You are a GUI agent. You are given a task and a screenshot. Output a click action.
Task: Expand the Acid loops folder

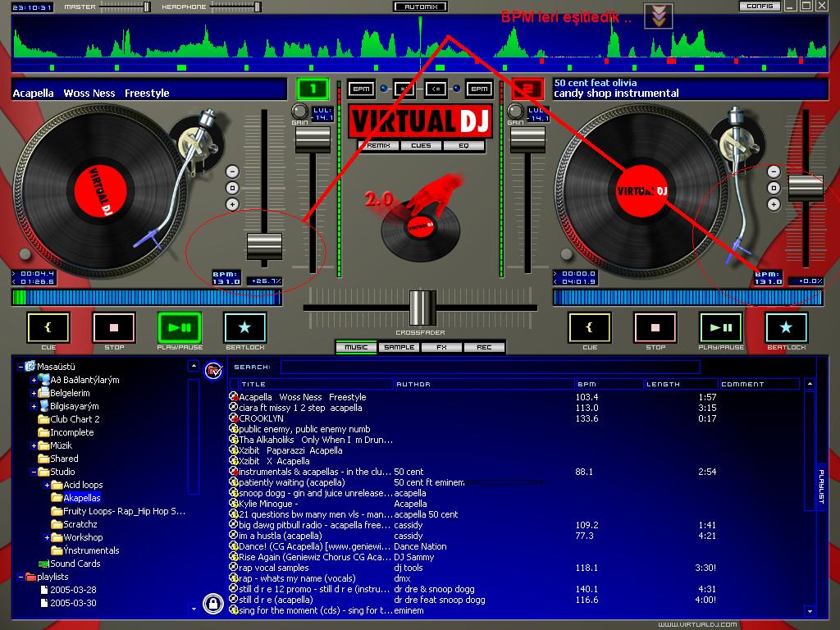(x=47, y=485)
